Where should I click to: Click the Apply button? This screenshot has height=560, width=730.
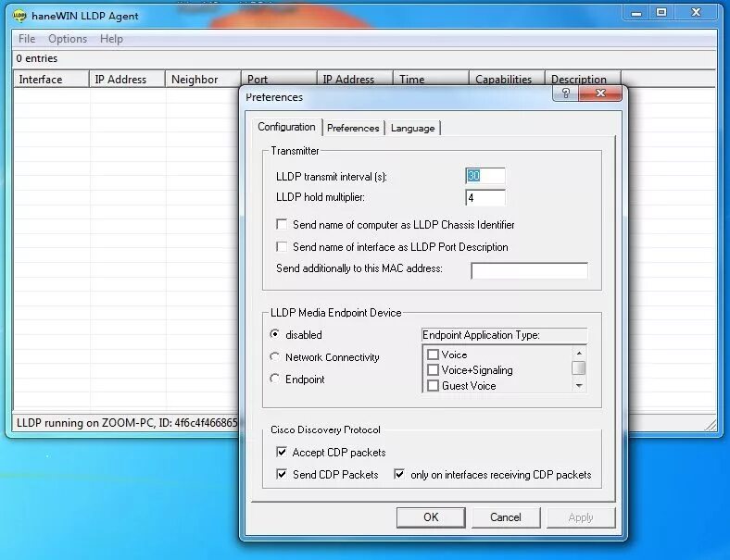pos(581,517)
